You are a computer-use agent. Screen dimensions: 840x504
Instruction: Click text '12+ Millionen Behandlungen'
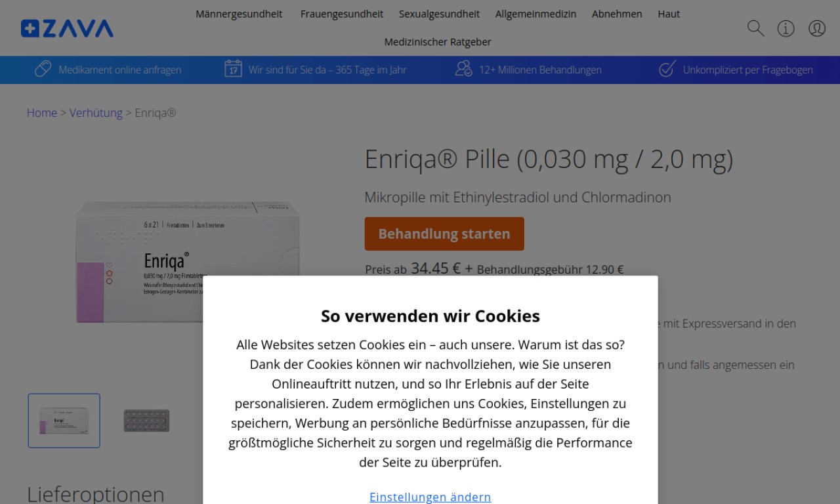click(x=540, y=70)
